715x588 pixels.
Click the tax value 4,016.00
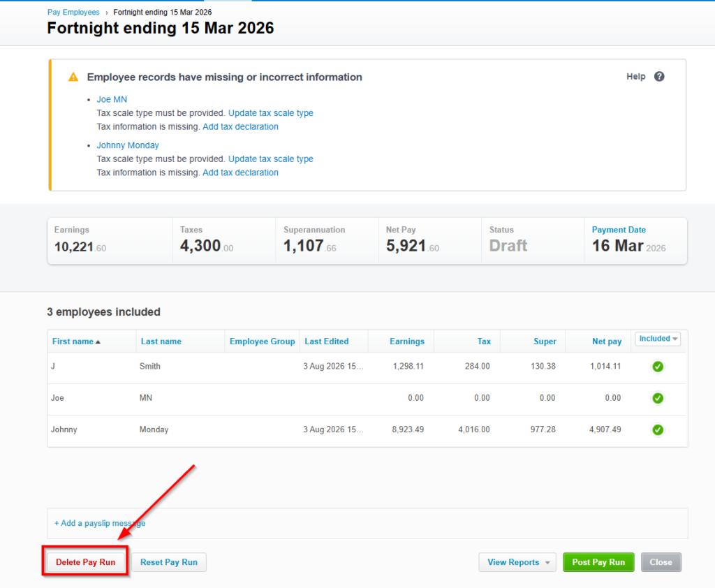click(474, 429)
